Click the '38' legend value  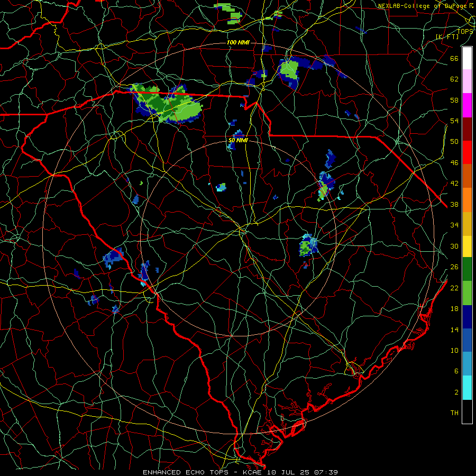454,204
